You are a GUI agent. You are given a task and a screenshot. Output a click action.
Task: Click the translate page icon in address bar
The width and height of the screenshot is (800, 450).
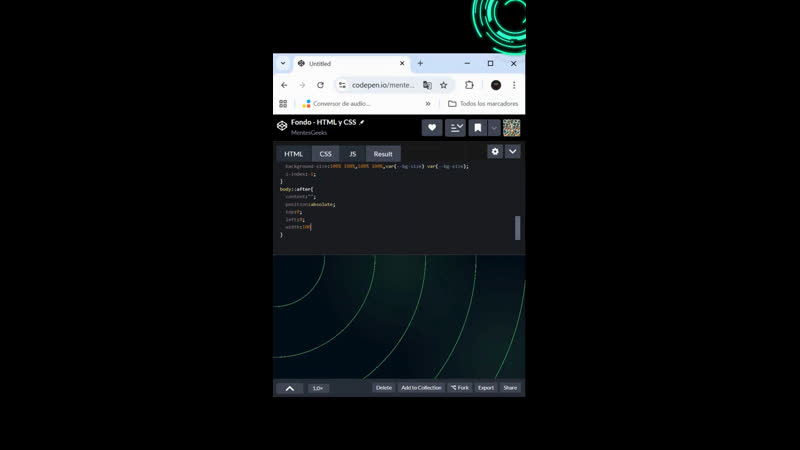(427, 85)
